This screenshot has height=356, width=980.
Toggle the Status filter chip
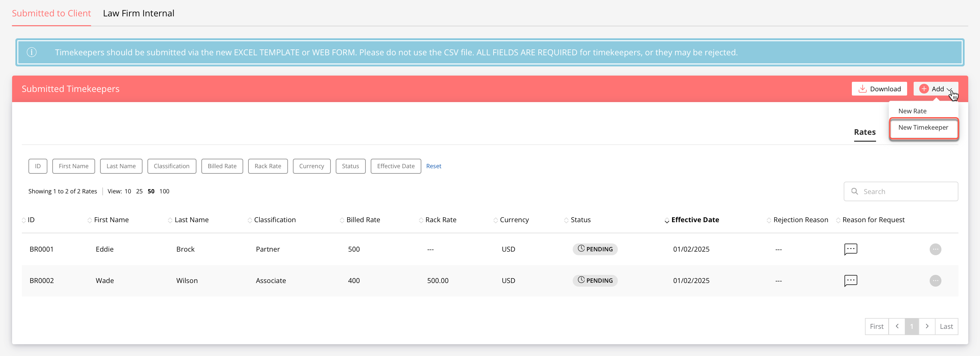pos(350,166)
